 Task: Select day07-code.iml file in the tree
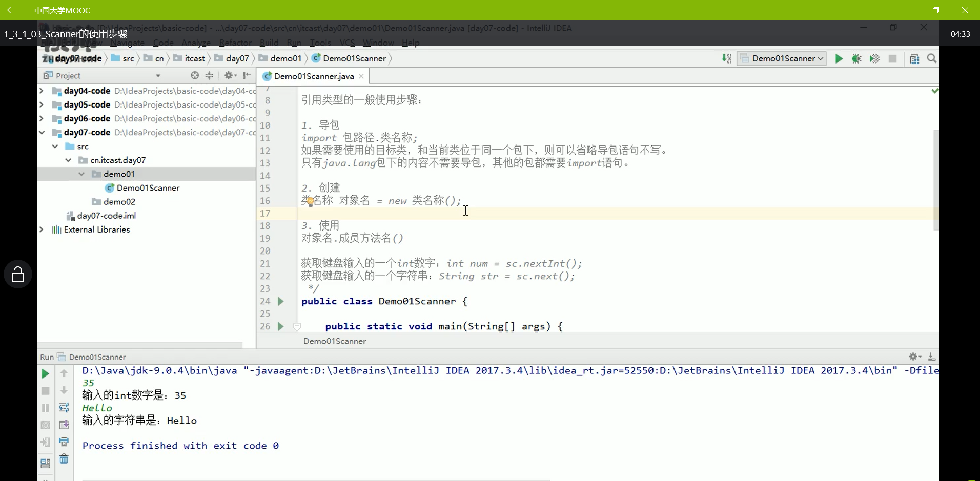tap(101, 216)
